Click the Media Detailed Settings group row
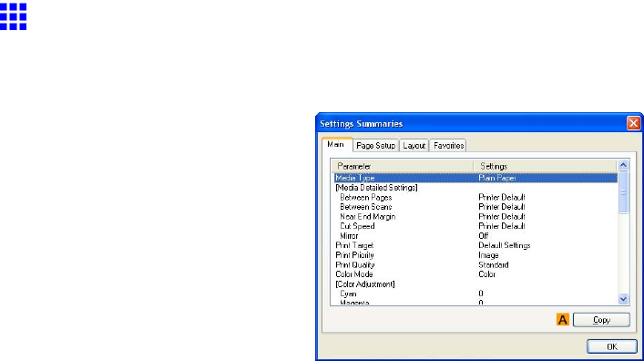 475,188
